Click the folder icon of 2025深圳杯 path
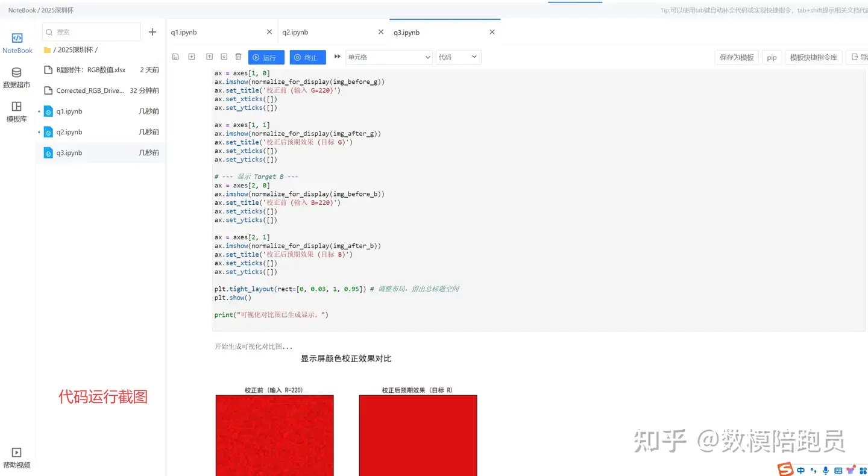 (47, 50)
